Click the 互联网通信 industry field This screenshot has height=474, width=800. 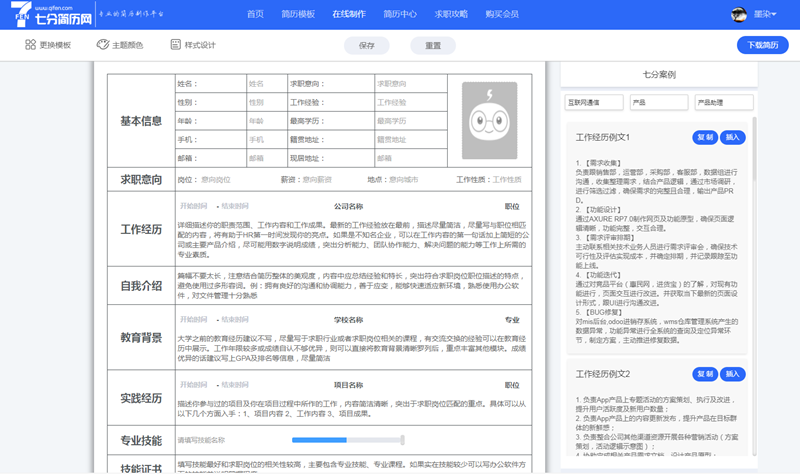[594, 103]
